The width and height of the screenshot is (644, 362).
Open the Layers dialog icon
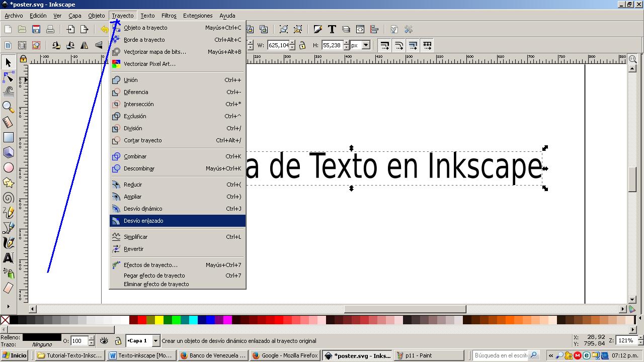(346, 29)
